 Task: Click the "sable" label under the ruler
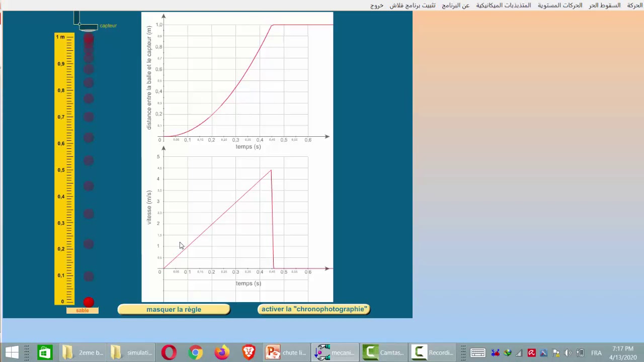[x=83, y=310]
